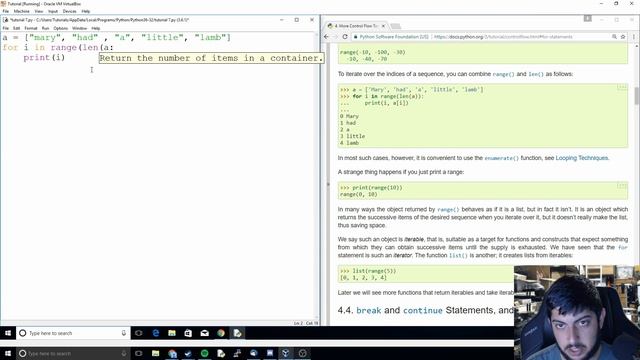640x360 pixels.
Task: Click the Chrome back arrow
Action: [x=326, y=37]
